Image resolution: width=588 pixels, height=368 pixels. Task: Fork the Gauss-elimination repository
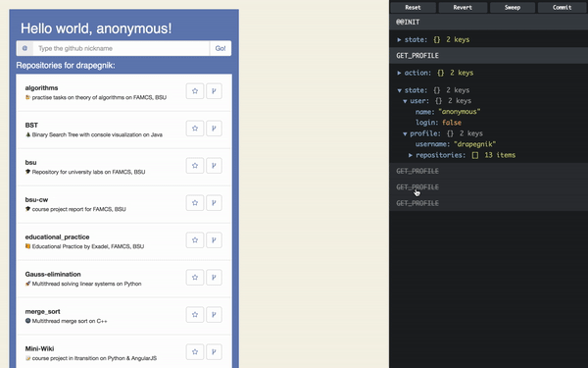pos(214,277)
